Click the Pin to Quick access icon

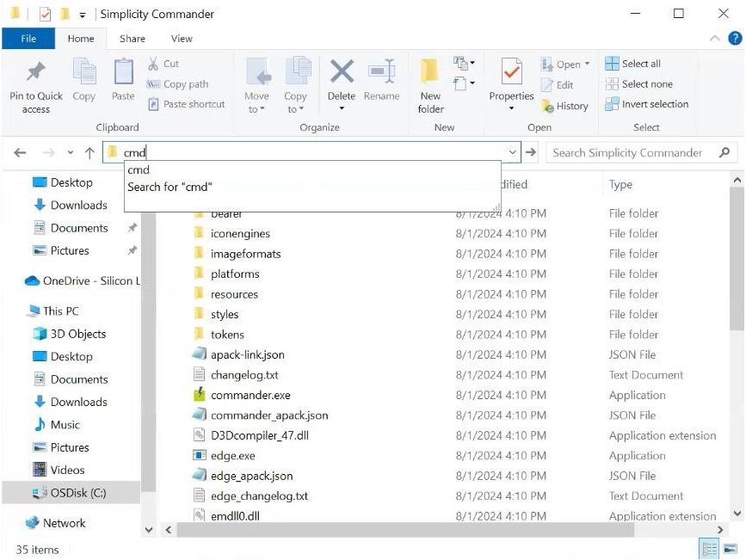pyautogui.click(x=36, y=73)
